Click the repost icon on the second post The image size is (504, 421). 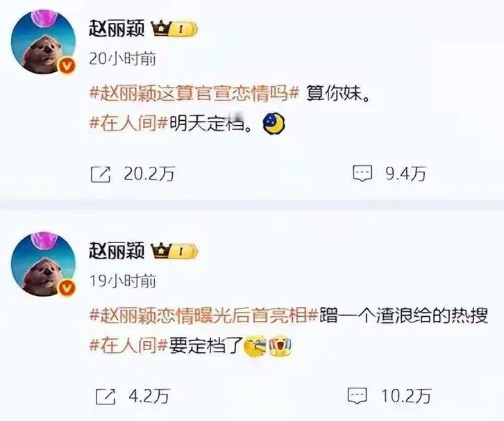pyautogui.click(x=106, y=396)
